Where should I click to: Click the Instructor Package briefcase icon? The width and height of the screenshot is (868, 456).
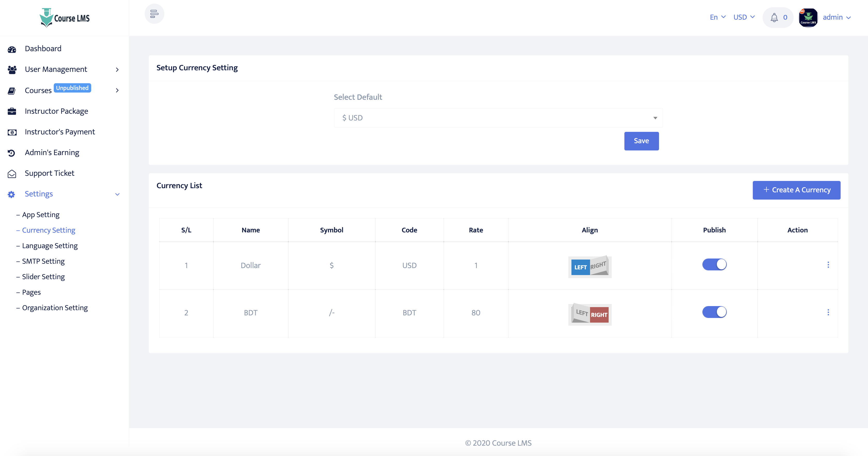pyautogui.click(x=12, y=111)
